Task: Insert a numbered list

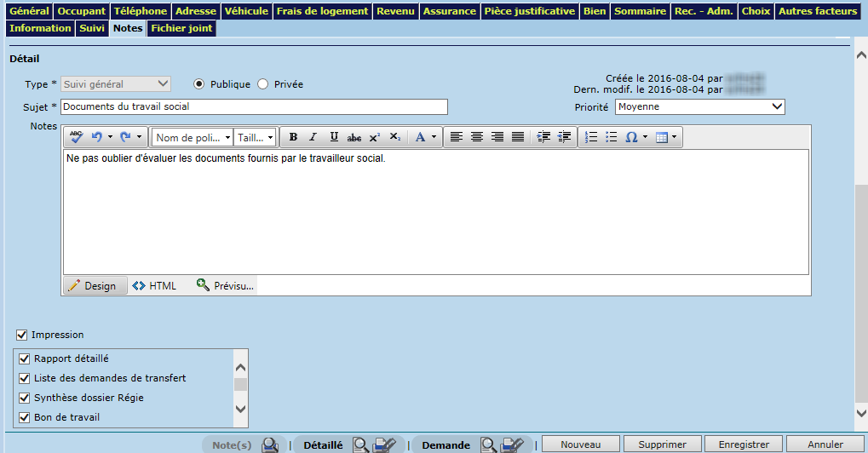Action: pos(592,137)
